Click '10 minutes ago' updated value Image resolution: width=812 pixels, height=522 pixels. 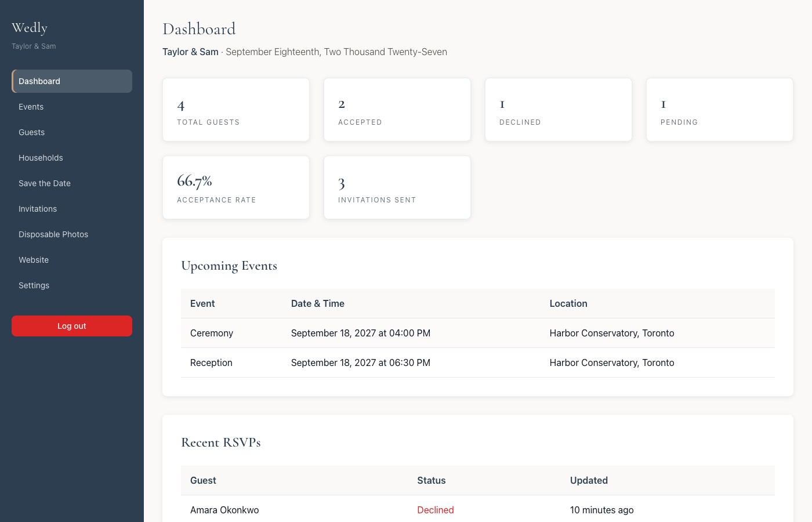(x=602, y=510)
